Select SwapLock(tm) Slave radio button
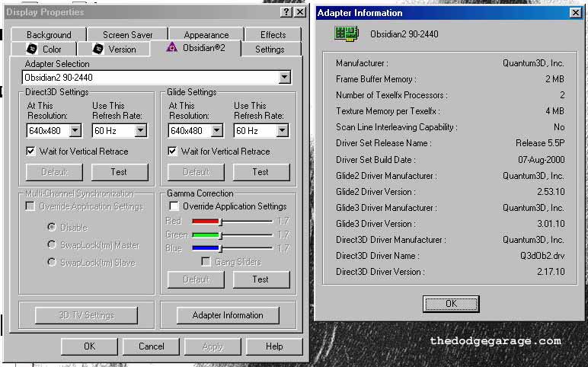The width and height of the screenshot is (588, 367). (52, 262)
